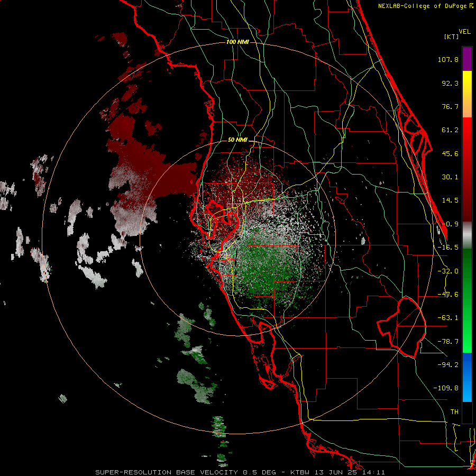Screen dimensions: 476x476
Task: Click the 61.2 legend value
Action: pos(450,130)
